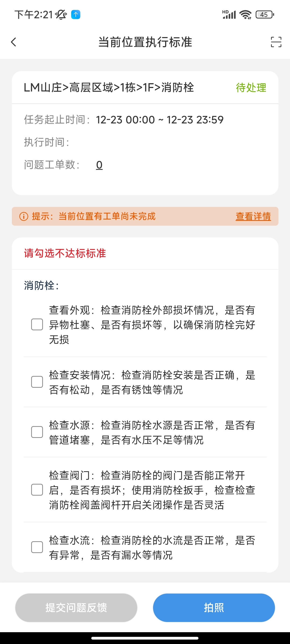Viewport: 290px width, 644px height.
Task: Check the 检查安装情况 checkbox
Action: 37,382
